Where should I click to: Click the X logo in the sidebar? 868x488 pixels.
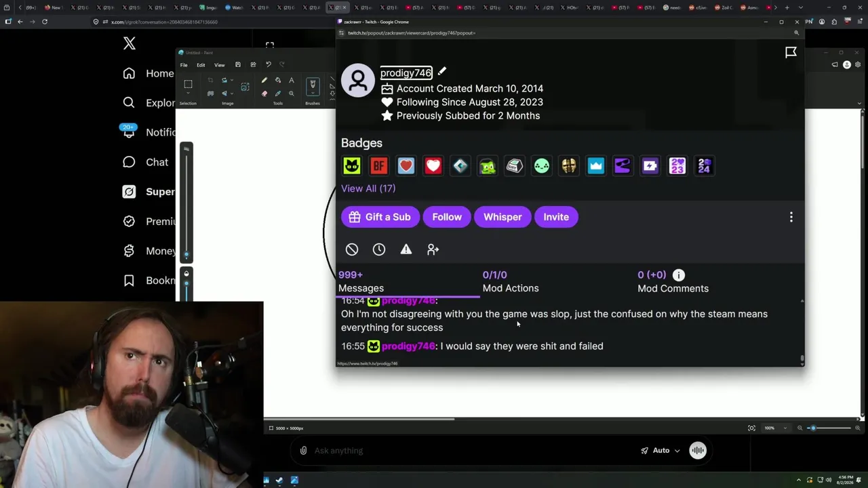[129, 44]
